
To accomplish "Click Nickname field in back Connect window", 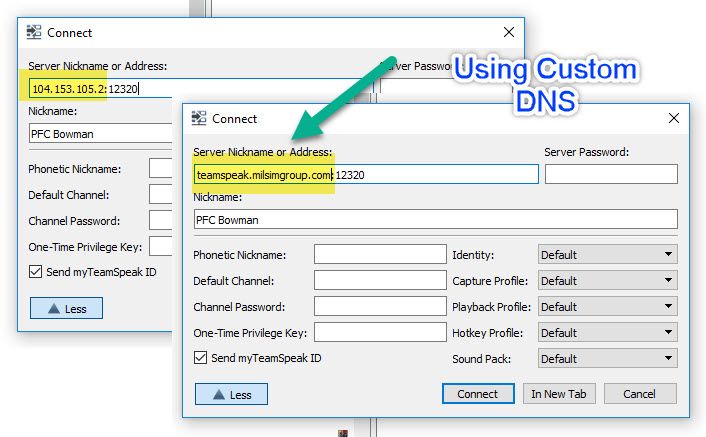I will 100,134.
